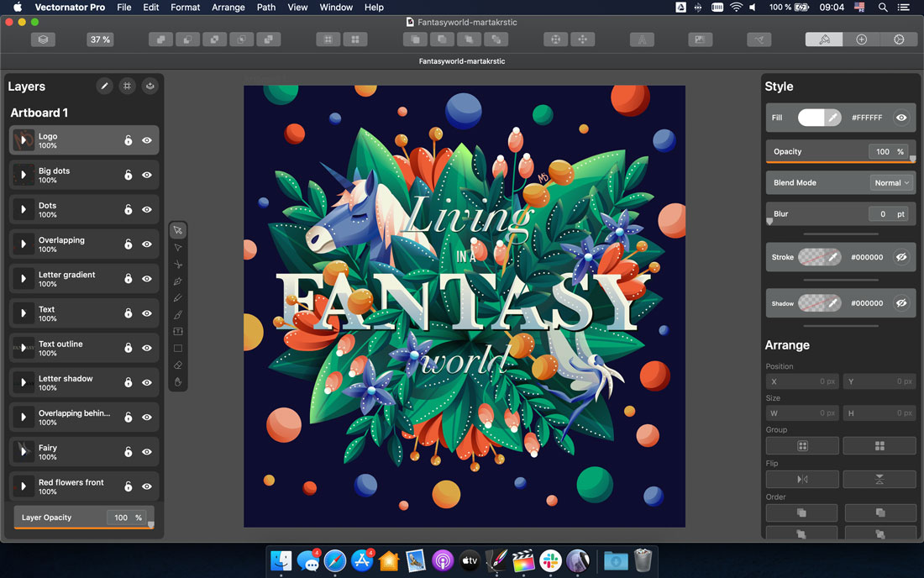The width and height of the screenshot is (924, 578).
Task: Select the Pen tool in the toolbar
Action: click(177, 281)
